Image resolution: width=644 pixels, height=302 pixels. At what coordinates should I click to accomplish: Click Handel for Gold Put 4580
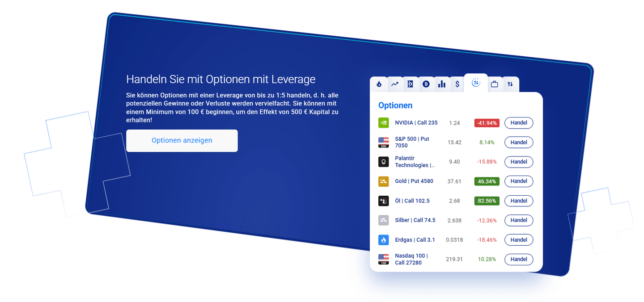[519, 181]
